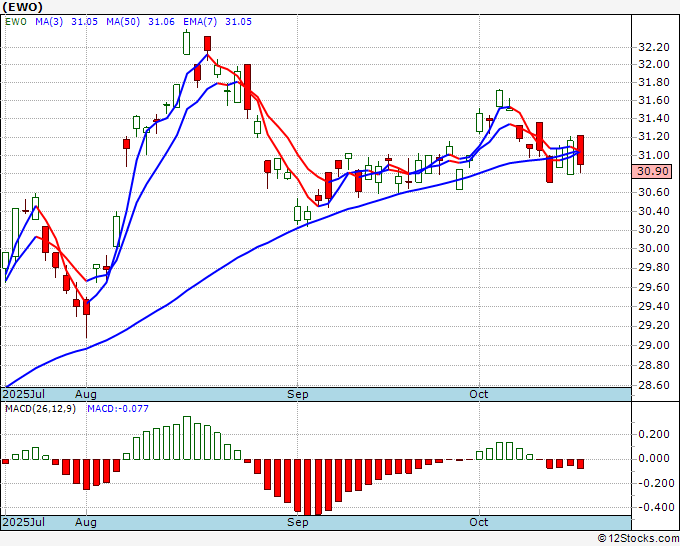Click the 30.00 price axis label

654,248
